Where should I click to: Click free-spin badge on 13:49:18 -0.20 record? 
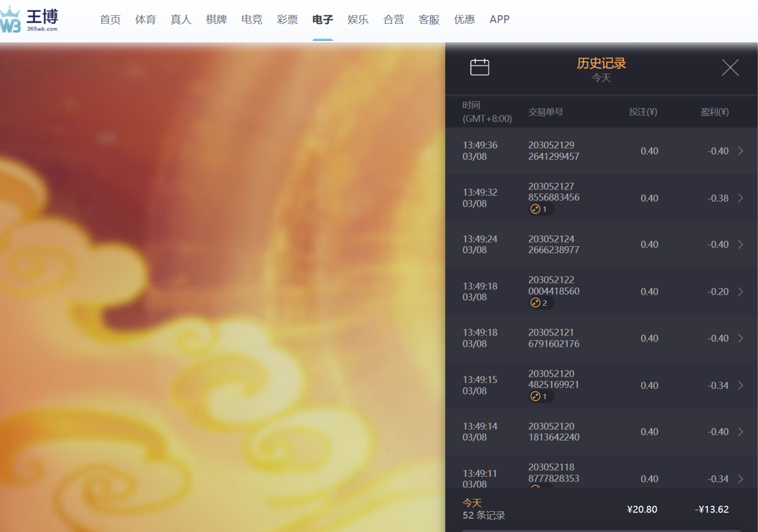coord(539,303)
